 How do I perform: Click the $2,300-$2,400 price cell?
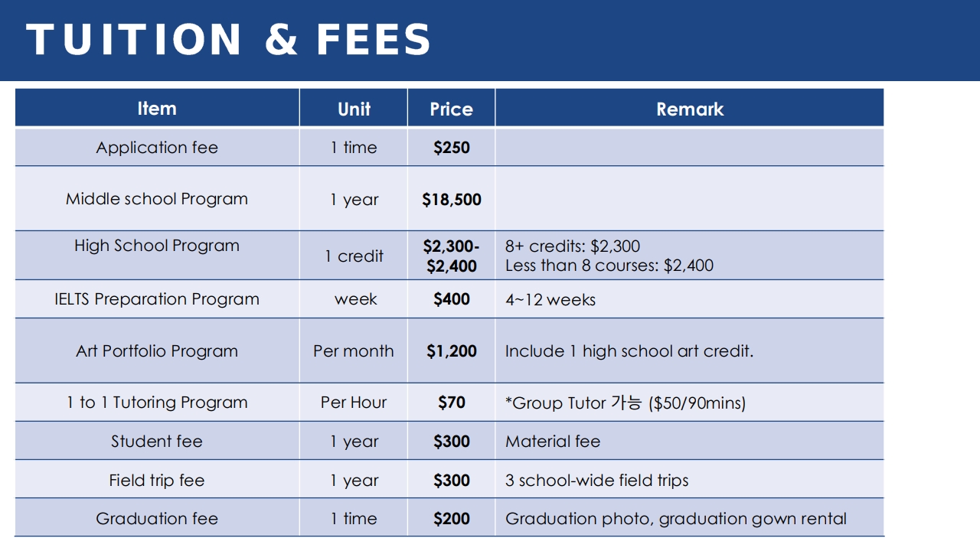452,256
